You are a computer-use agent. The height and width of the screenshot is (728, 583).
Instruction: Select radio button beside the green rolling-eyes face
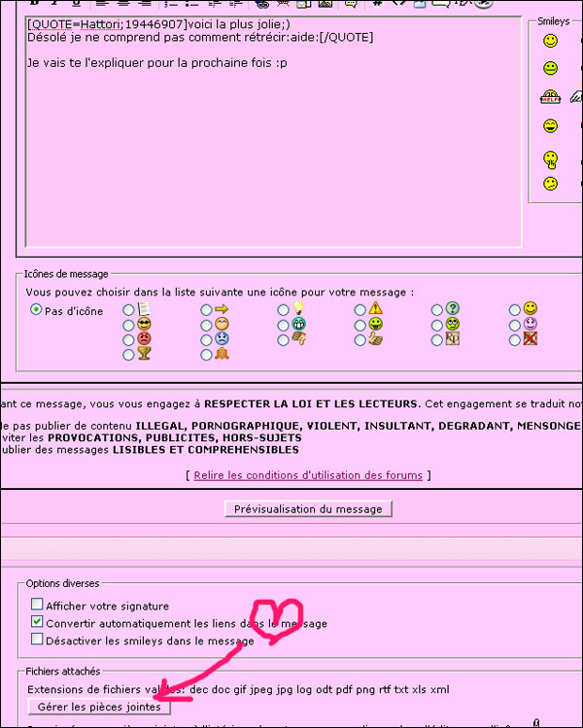pyautogui.click(x=437, y=326)
